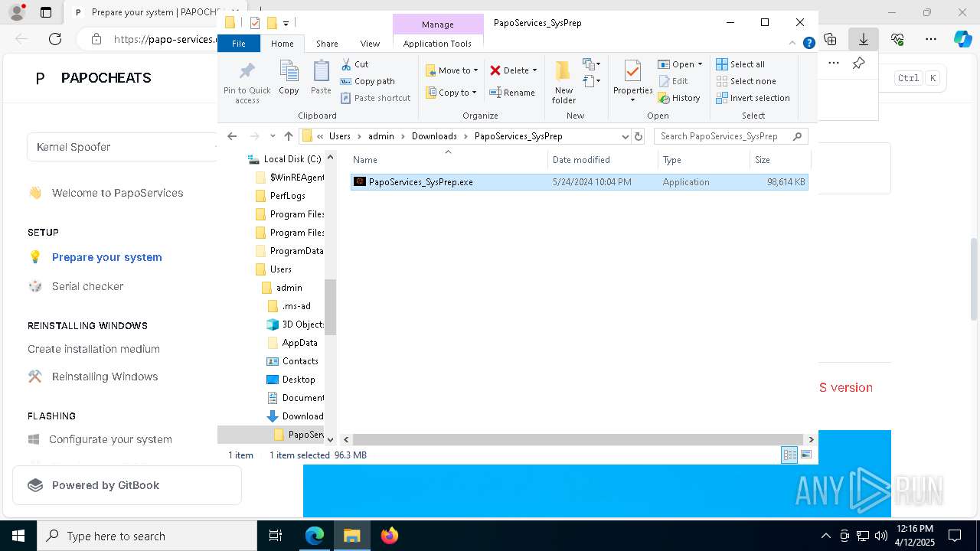
Task: Open Reinstalling Windows page link
Action: pyautogui.click(x=93, y=377)
